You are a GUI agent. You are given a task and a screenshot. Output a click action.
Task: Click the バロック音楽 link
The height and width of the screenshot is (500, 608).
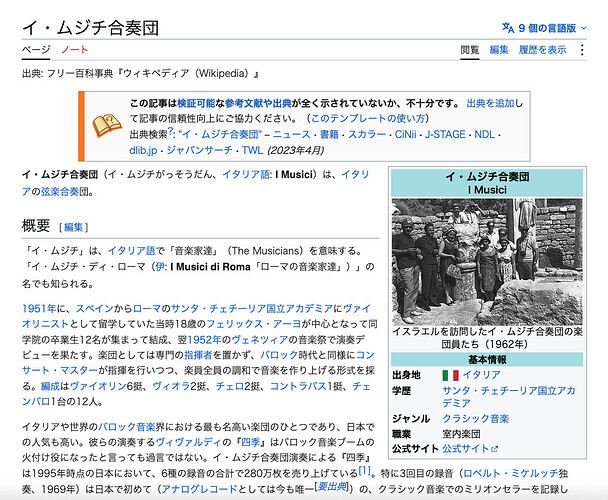(x=127, y=427)
